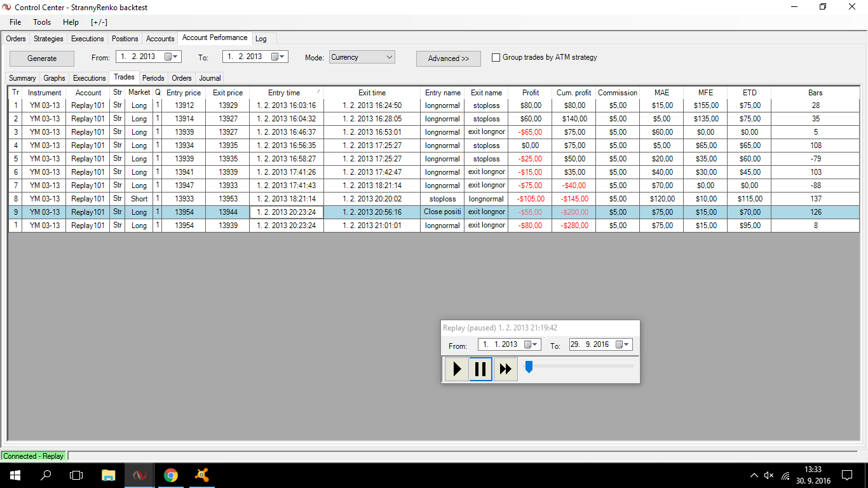This screenshot has width=868, height=488.
Task: Open the Action Center notifications
Action: (x=847, y=475)
